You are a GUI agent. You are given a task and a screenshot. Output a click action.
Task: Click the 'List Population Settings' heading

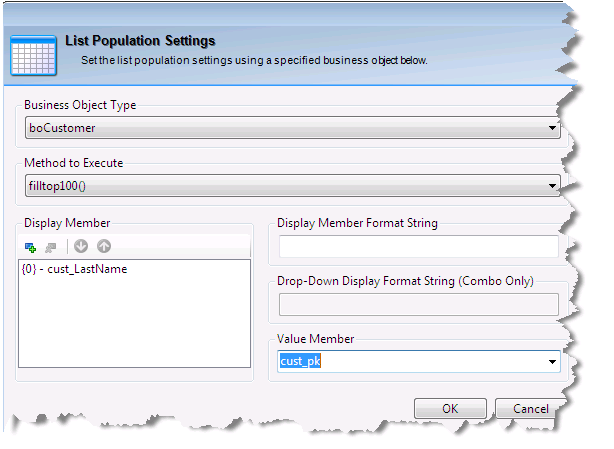[x=140, y=41]
